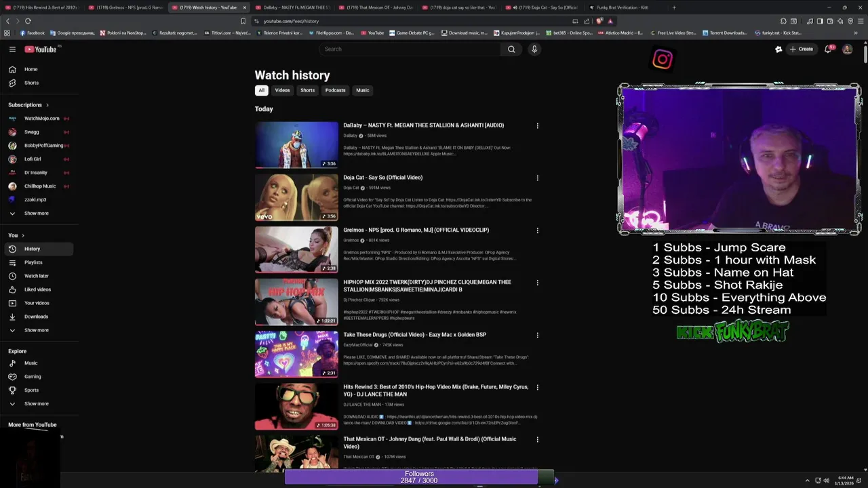Click the taskbar clock showing 6:44 AM

point(845,481)
